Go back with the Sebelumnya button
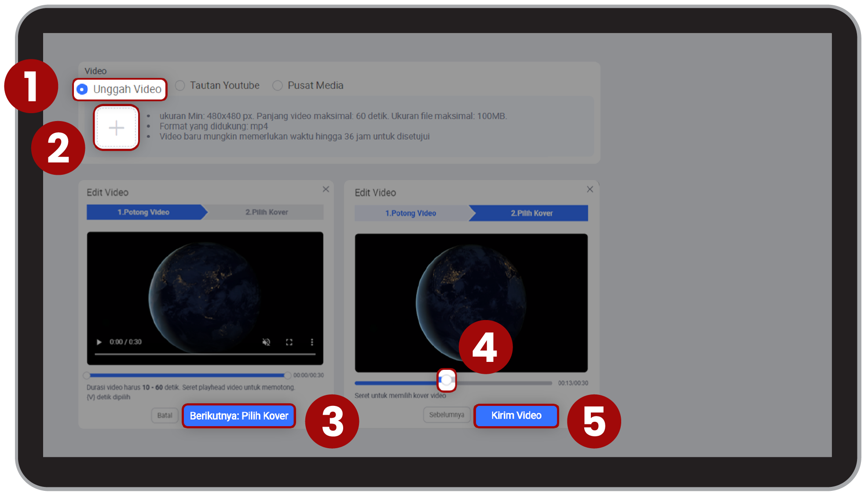Screen dimensions: 868x501 pyautogui.click(x=447, y=415)
